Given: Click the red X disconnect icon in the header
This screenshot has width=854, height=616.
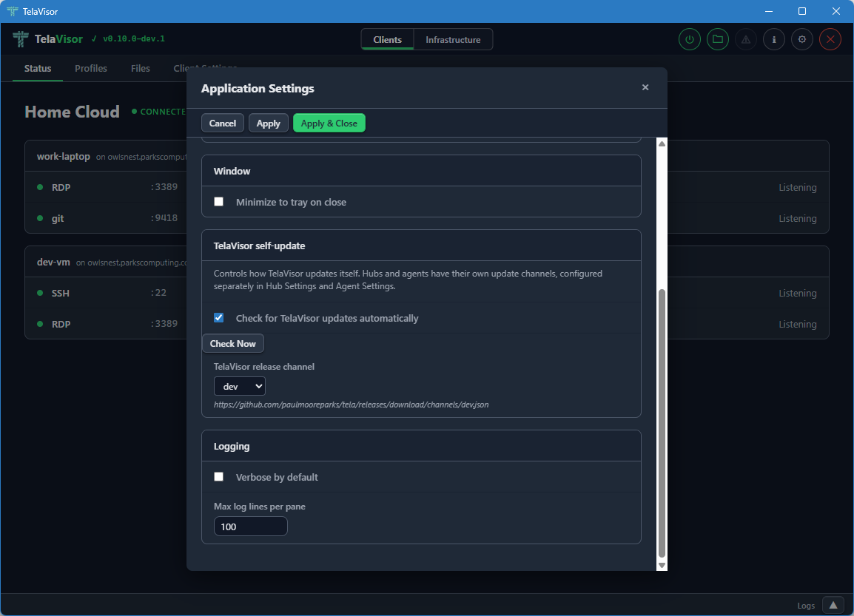Looking at the screenshot, I should pos(830,38).
